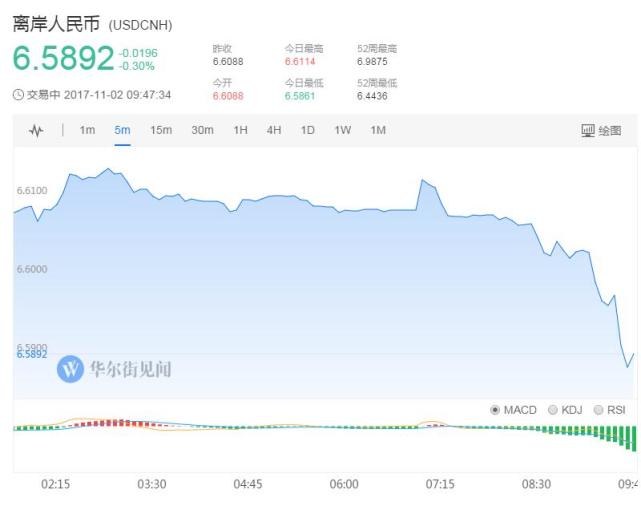Select the RSI indicator radio button
The width and height of the screenshot is (641, 506).
pyautogui.click(x=598, y=410)
